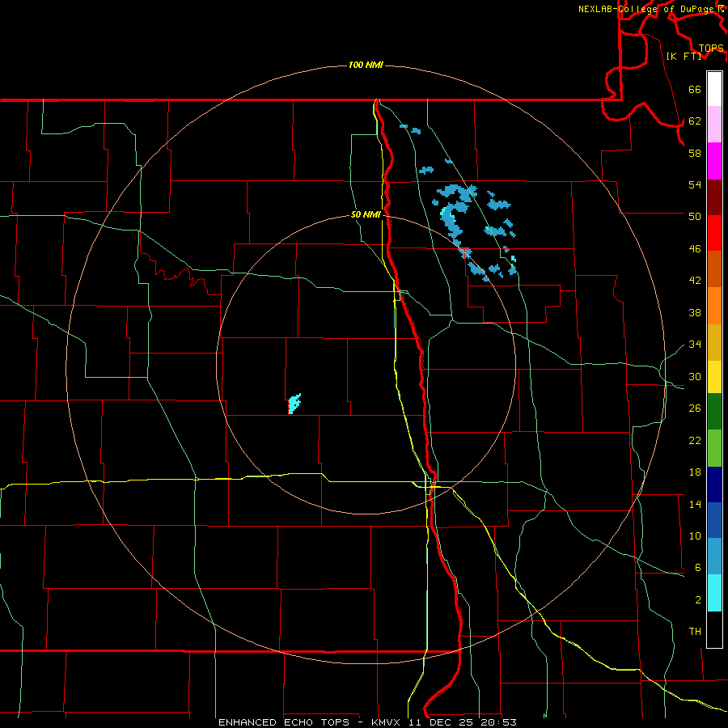This screenshot has height=728, width=728.
Task: Click the '10' scale value
Action: tap(695, 535)
